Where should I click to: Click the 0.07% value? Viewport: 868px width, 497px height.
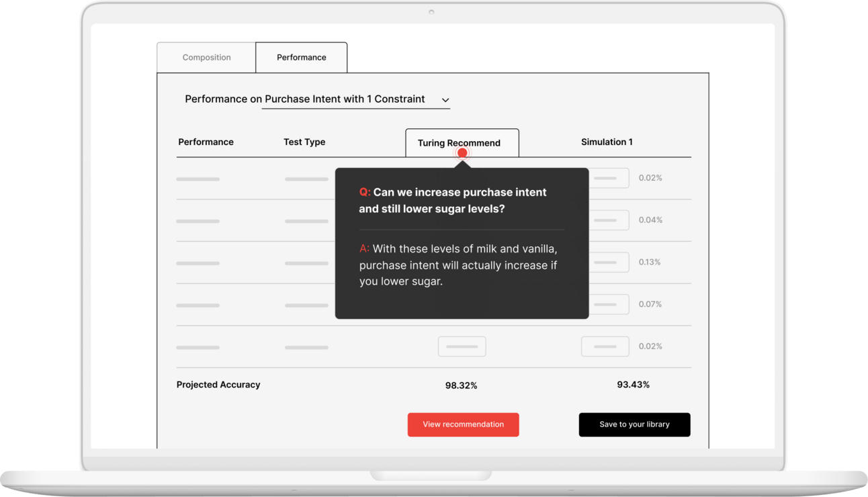[x=650, y=304]
